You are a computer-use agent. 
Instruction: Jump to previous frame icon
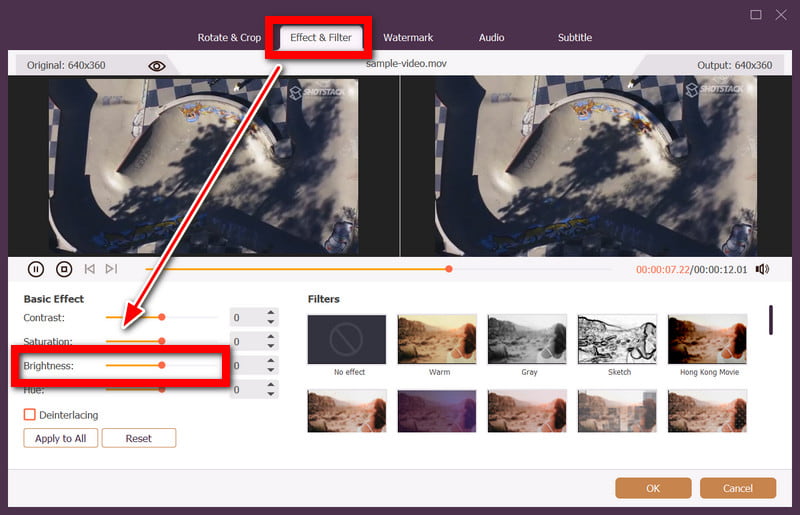[x=90, y=269]
